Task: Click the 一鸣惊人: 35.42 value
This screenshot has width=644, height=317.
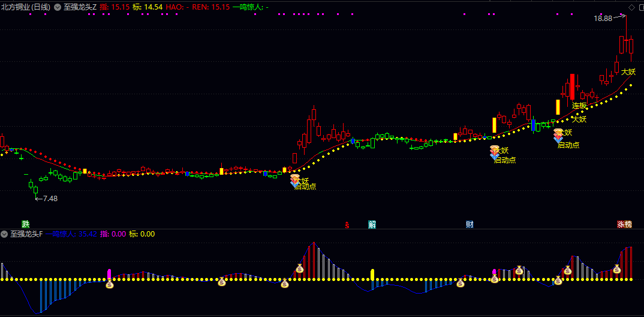Action: click(x=71, y=234)
